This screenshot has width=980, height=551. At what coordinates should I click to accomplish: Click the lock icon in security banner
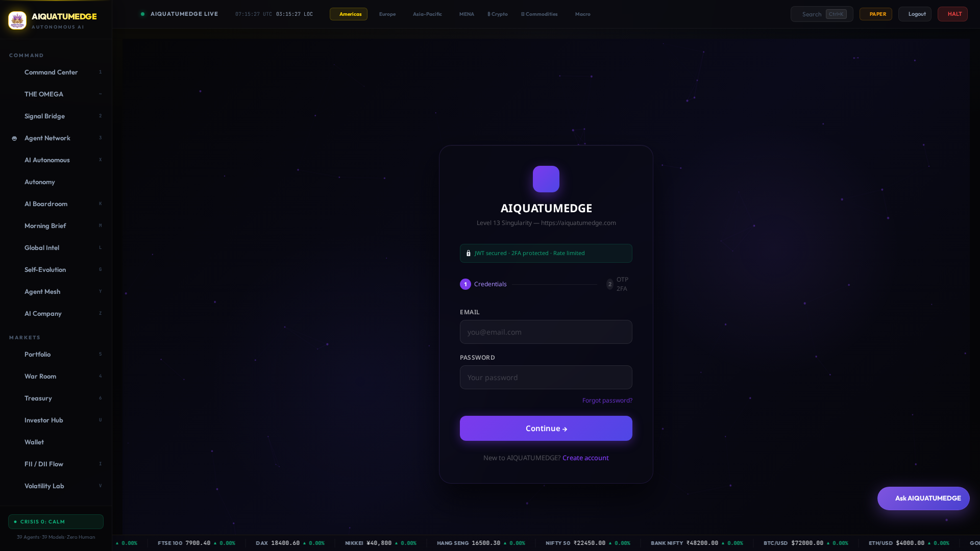[469, 253]
